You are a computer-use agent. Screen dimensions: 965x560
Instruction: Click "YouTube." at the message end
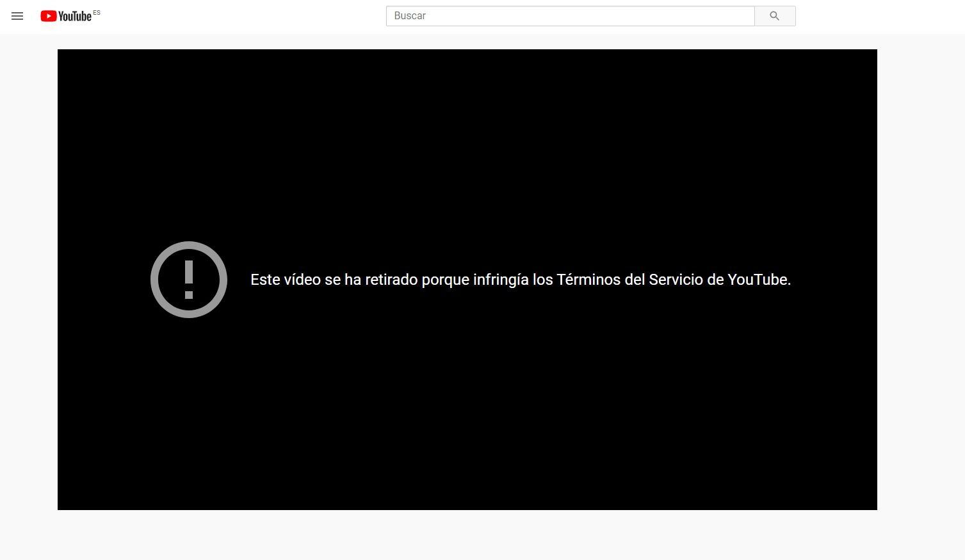(x=759, y=280)
